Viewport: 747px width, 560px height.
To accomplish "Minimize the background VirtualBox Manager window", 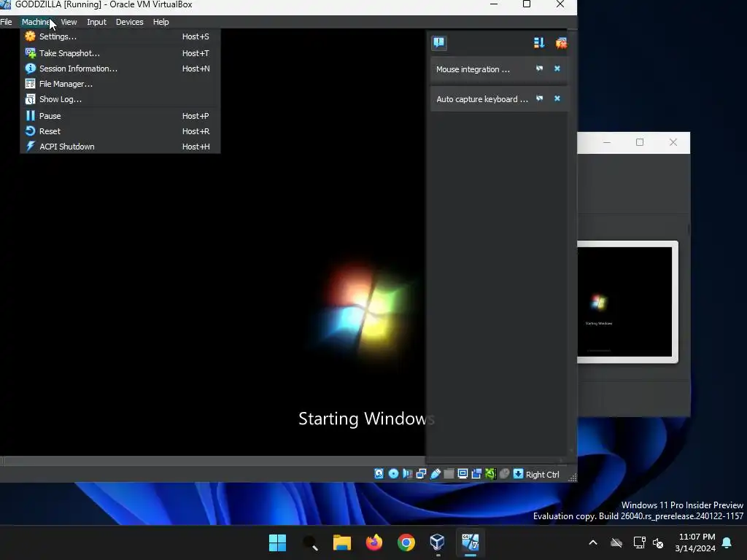I will click(x=606, y=142).
